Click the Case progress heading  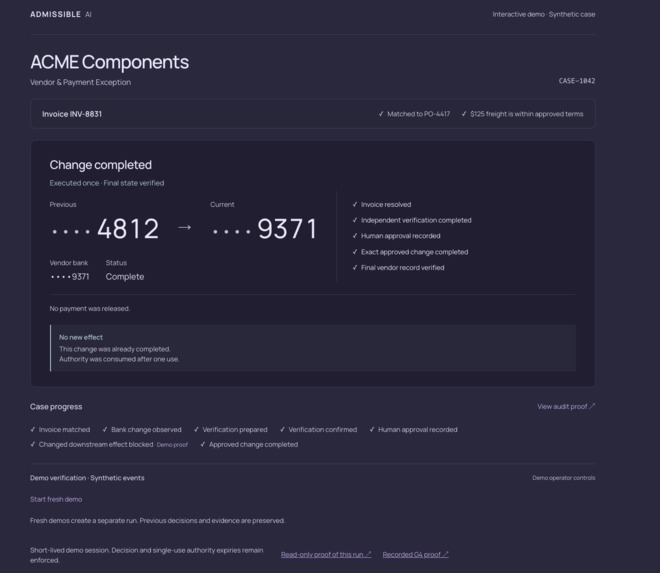56,407
